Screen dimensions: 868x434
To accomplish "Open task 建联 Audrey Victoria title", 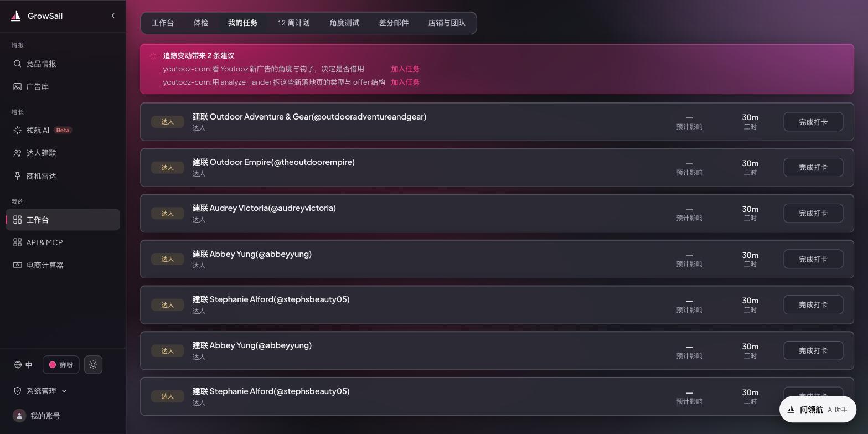I will (264, 208).
